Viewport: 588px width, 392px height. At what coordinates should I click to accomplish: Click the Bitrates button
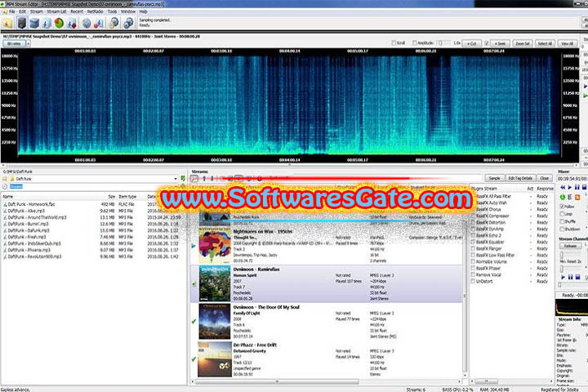14,43
